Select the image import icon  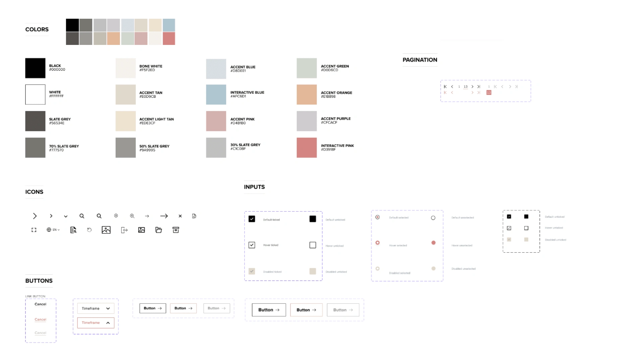pyautogui.click(x=142, y=230)
